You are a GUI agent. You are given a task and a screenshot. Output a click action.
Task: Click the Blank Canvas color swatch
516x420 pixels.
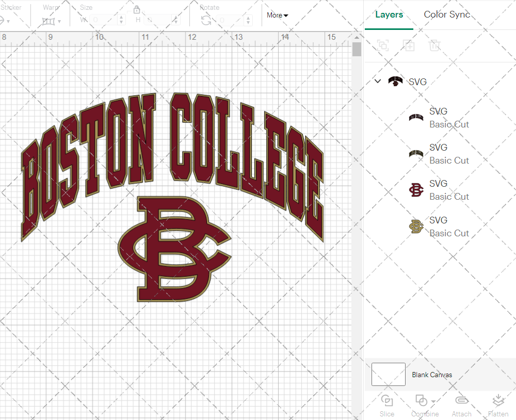click(x=388, y=375)
